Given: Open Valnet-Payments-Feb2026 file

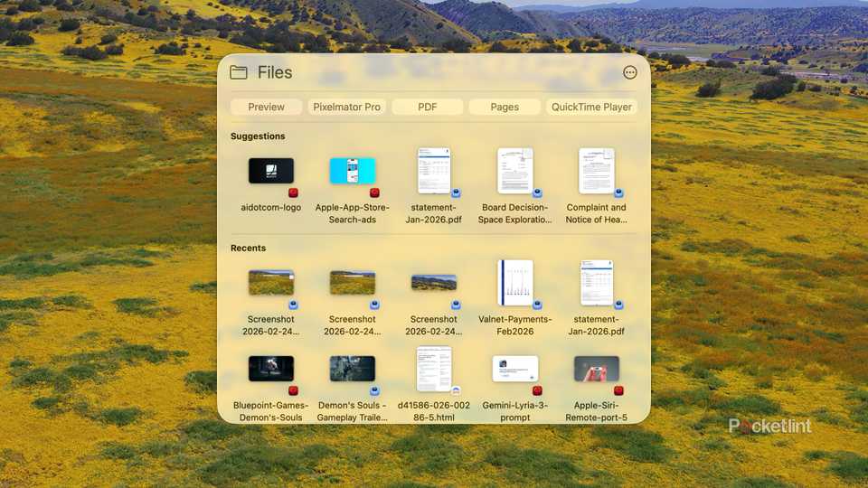Looking at the screenshot, I should point(514,283).
